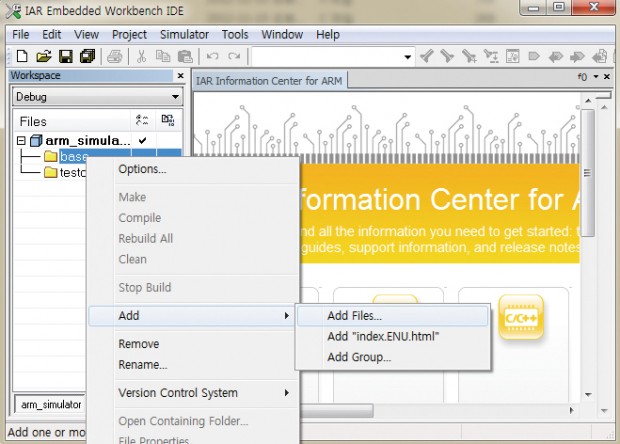The height and width of the screenshot is (444, 620).
Task: Expand the Add submenu arrow
Action: pos(287,316)
